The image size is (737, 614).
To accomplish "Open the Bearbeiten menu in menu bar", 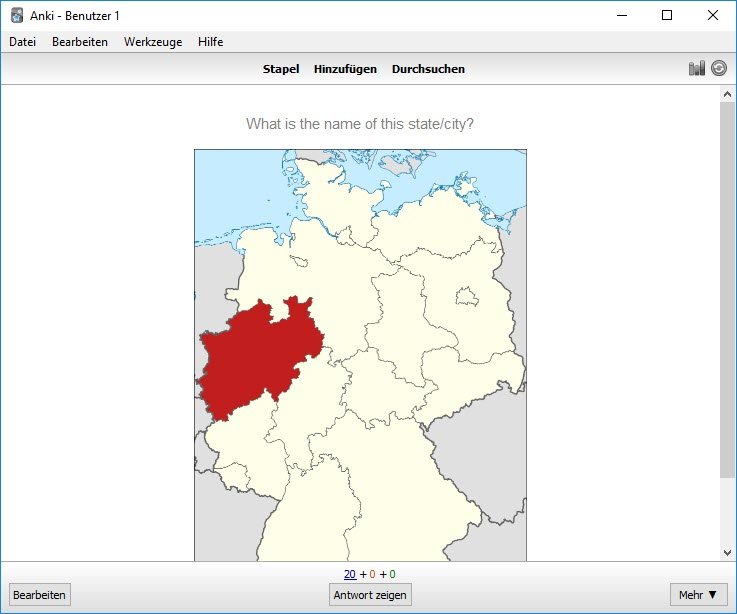I will 80,42.
